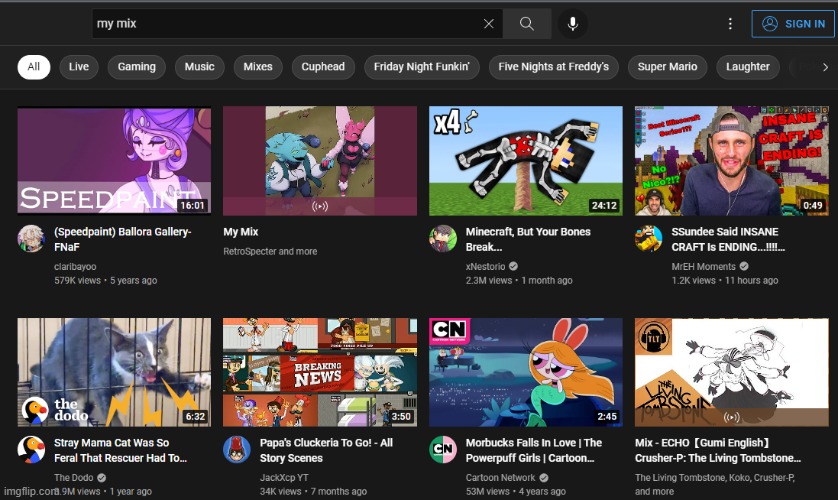Open xNestorio channel avatar
This screenshot has width=838, height=500.
coord(443,238)
